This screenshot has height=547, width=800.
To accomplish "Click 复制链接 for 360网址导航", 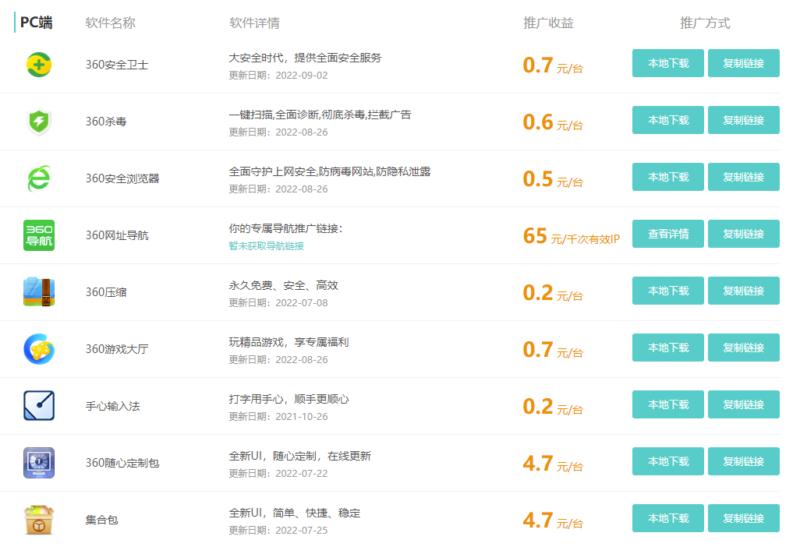I will [743, 234].
